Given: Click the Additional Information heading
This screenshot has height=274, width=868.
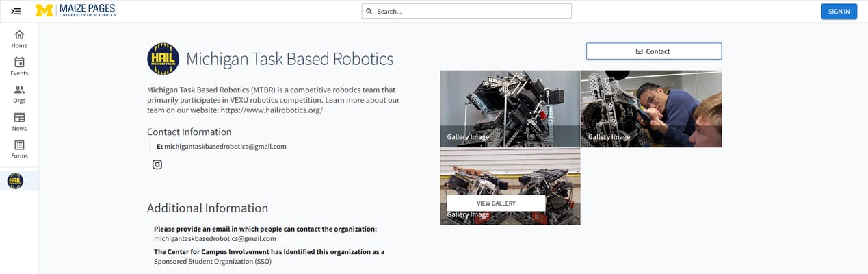Looking at the screenshot, I should coord(207,208).
